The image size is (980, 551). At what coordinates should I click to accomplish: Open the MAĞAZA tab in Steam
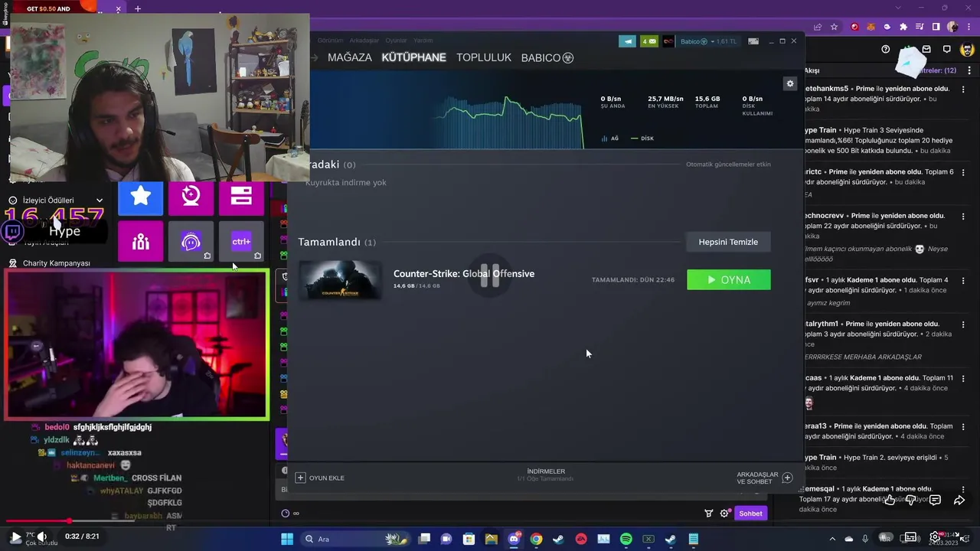point(350,57)
